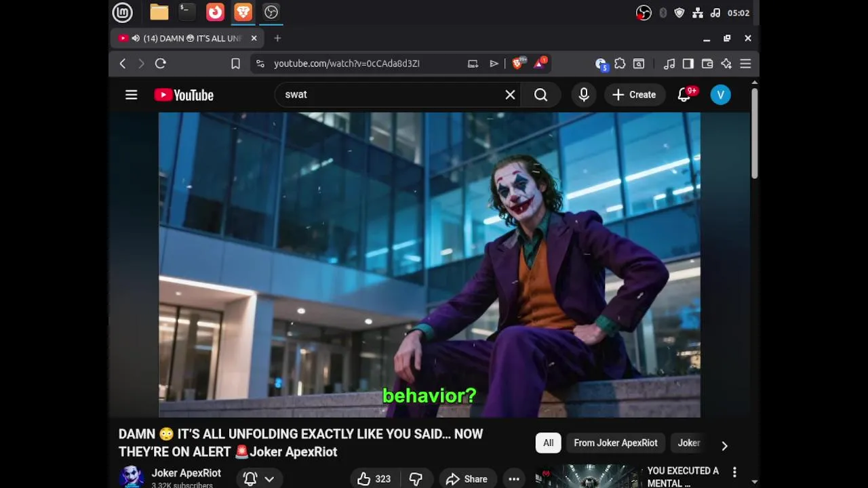Clear the swat search query
This screenshot has width=868, height=488.
[x=510, y=95]
